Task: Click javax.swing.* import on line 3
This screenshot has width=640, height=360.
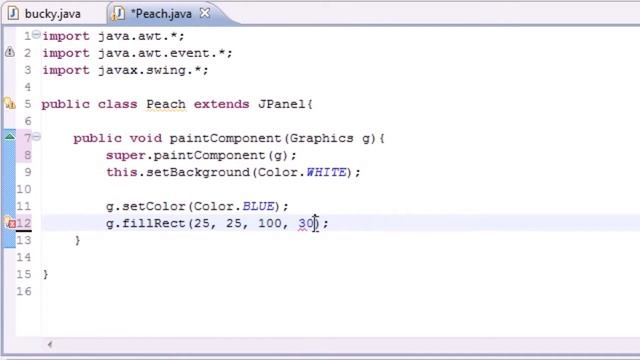Action: (153, 70)
